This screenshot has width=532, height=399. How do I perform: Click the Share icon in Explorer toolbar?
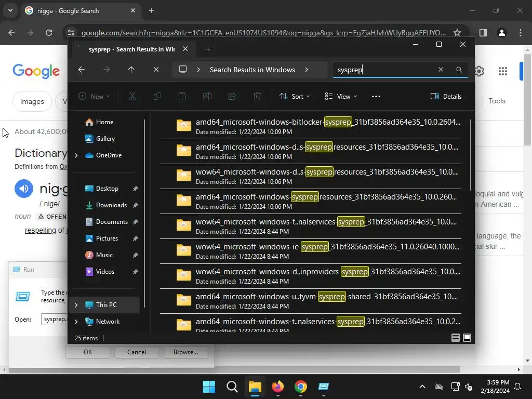tap(232, 96)
